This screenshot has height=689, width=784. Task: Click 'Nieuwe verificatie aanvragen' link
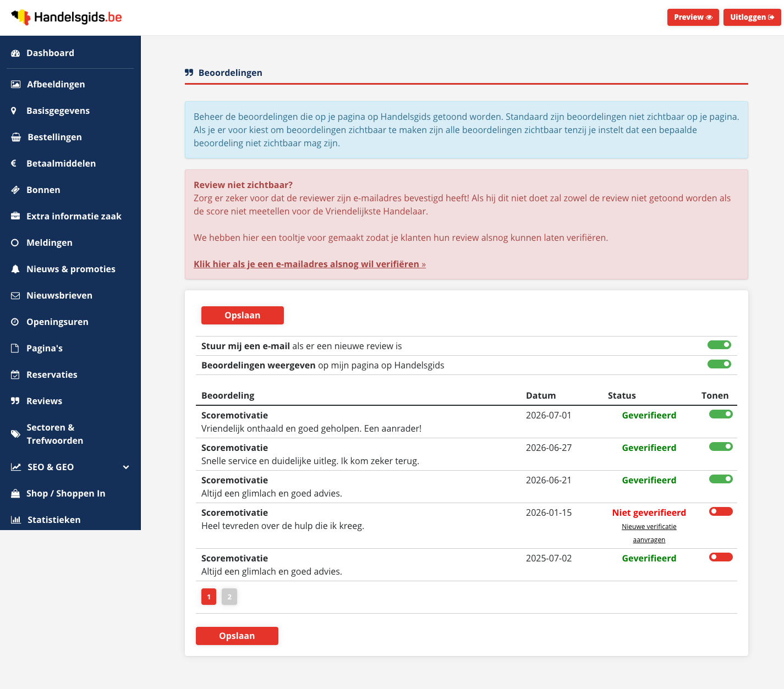coord(649,533)
